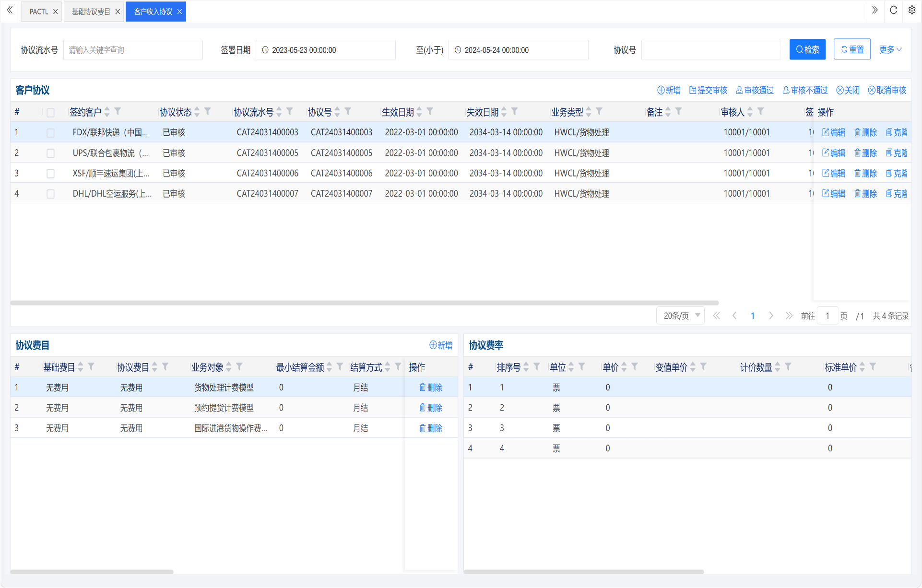Expand the 更多 filters dropdown

click(890, 49)
